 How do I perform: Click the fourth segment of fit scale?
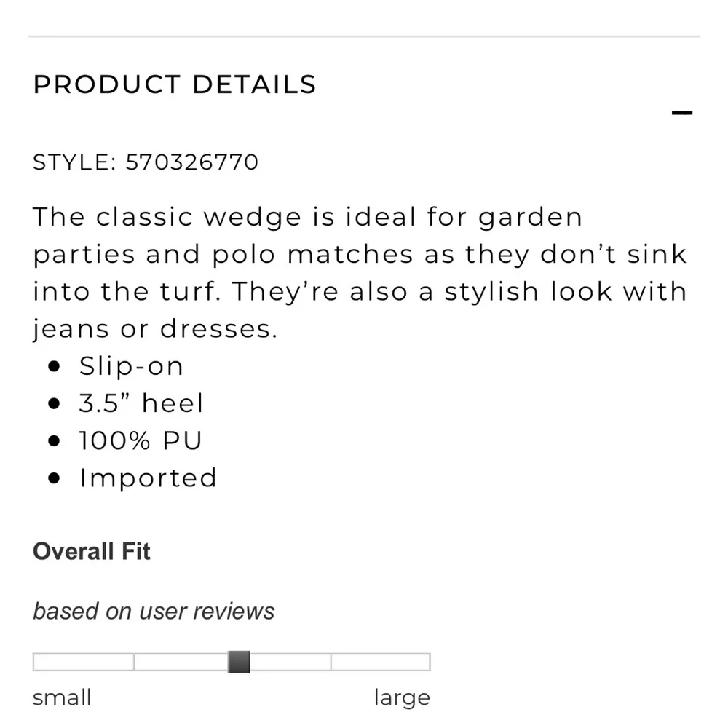(x=381, y=662)
